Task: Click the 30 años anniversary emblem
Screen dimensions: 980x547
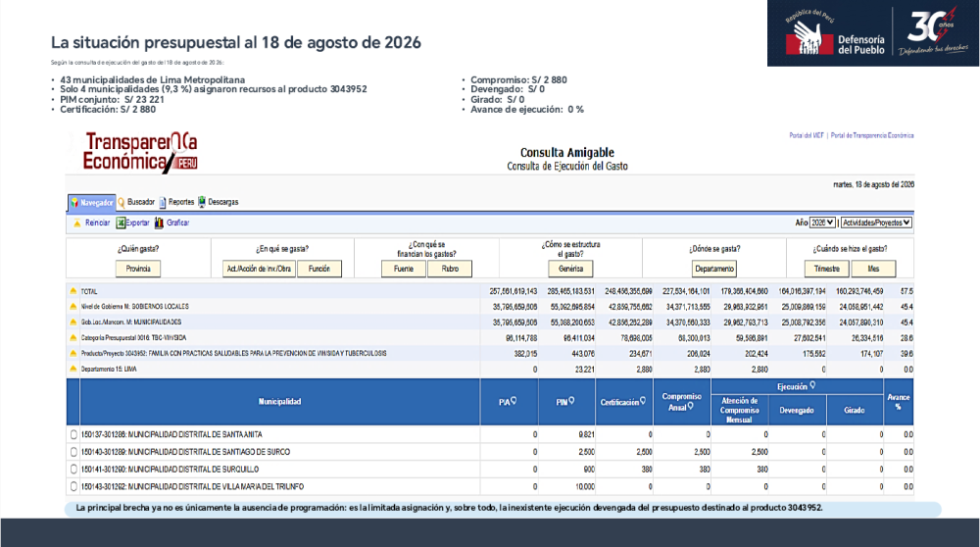Action: click(934, 31)
